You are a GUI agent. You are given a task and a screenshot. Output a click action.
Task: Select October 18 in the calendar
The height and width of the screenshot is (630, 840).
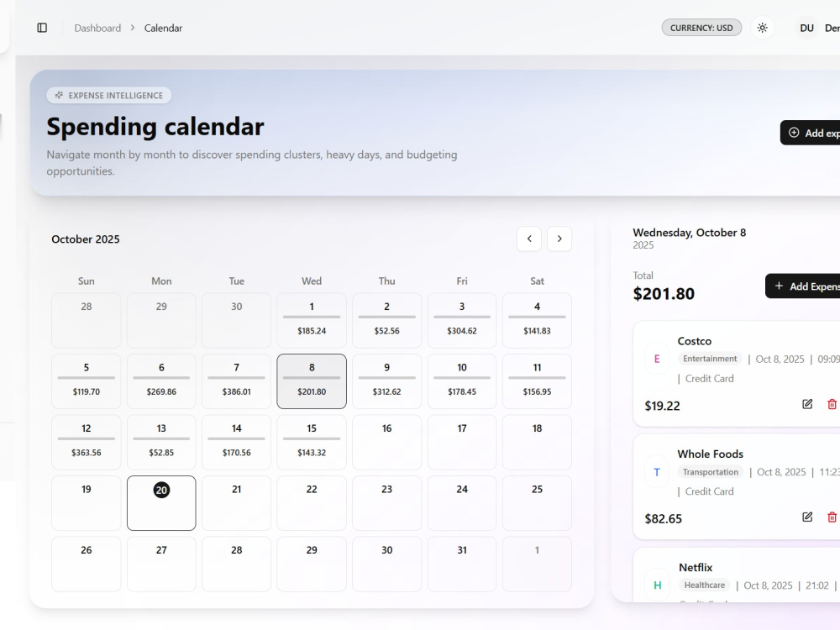[x=537, y=443]
